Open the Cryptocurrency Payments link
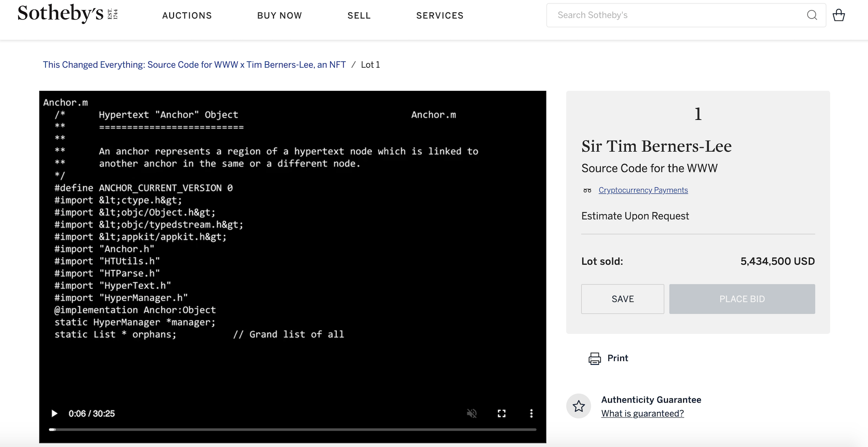This screenshot has width=868, height=447. (x=643, y=190)
